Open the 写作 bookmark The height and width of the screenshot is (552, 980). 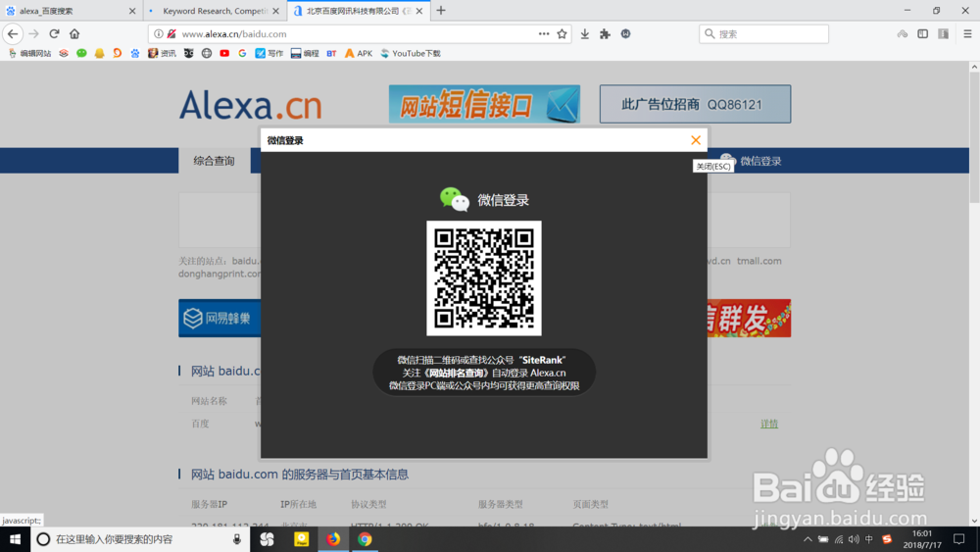point(269,53)
